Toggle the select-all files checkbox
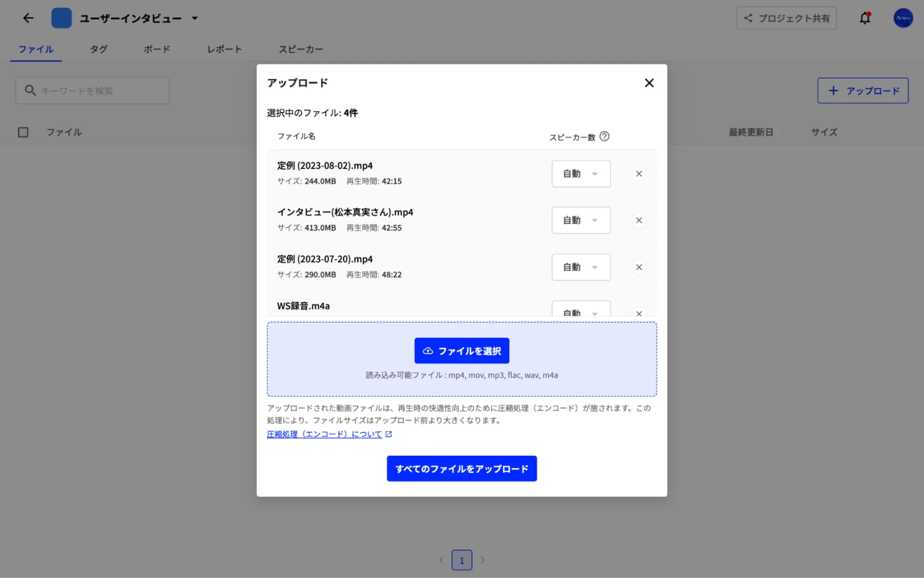The width and height of the screenshot is (924, 578). click(23, 133)
